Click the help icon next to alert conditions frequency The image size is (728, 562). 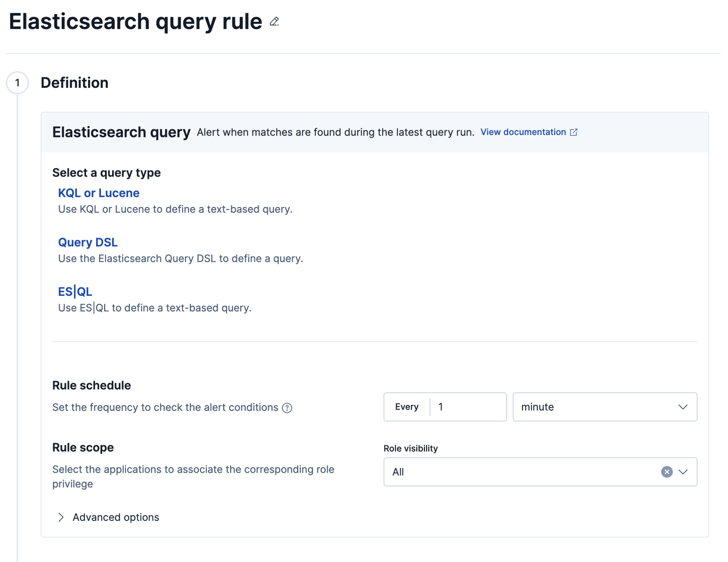click(287, 408)
